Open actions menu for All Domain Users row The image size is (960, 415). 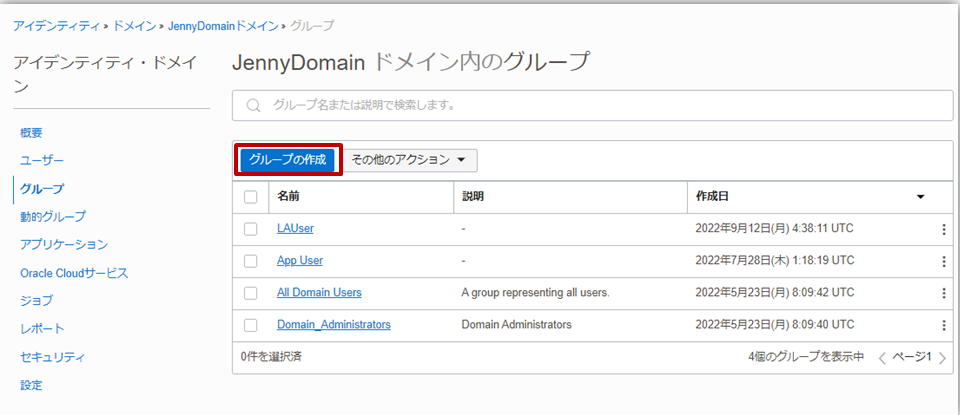pos(943,293)
